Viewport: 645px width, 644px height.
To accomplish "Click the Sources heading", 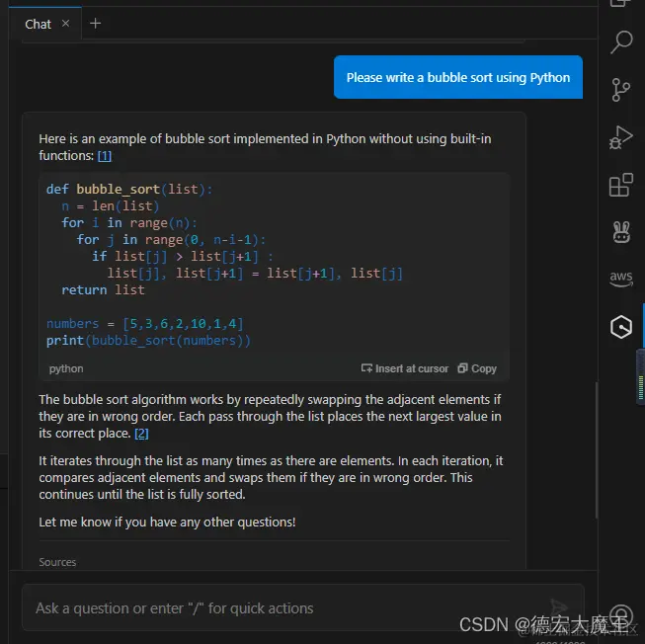I will pyautogui.click(x=57, y=562).
